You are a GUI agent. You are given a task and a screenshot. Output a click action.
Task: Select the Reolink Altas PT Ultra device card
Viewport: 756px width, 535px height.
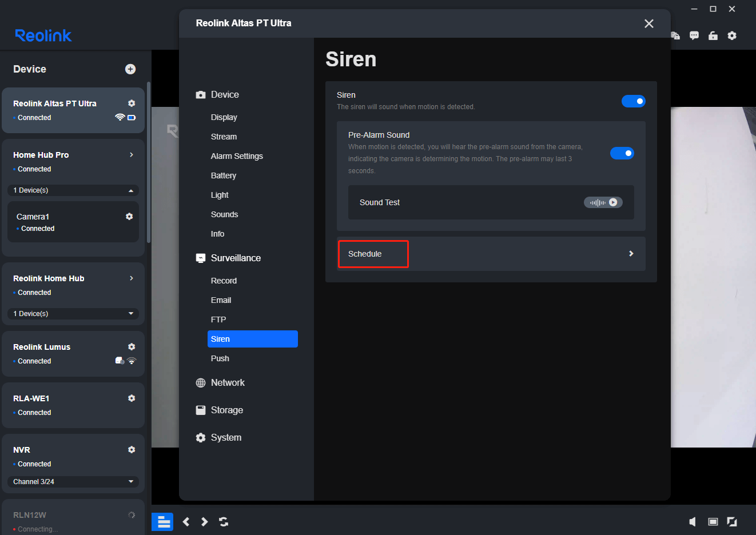coord(73,110)
